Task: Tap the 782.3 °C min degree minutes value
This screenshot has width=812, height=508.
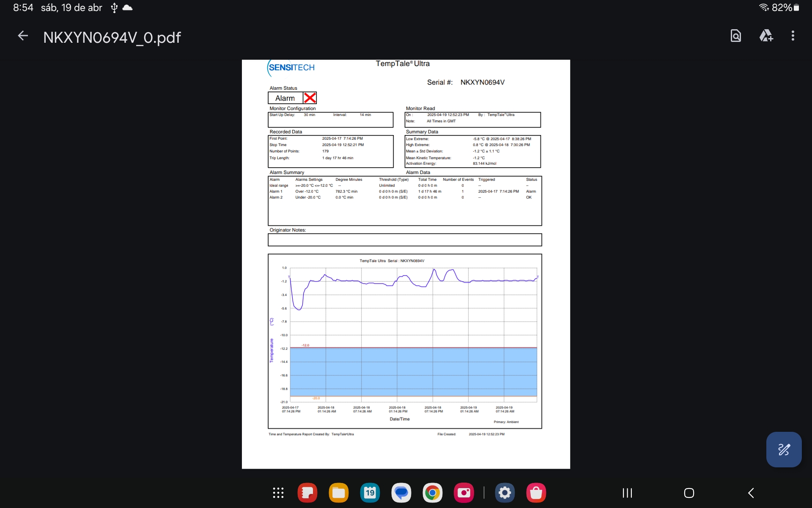Action: click(346, 191)
